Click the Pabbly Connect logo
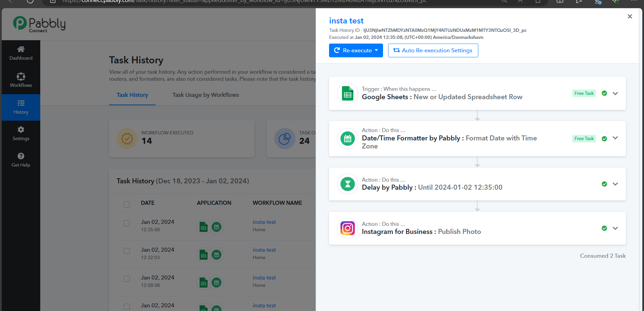 39,24
